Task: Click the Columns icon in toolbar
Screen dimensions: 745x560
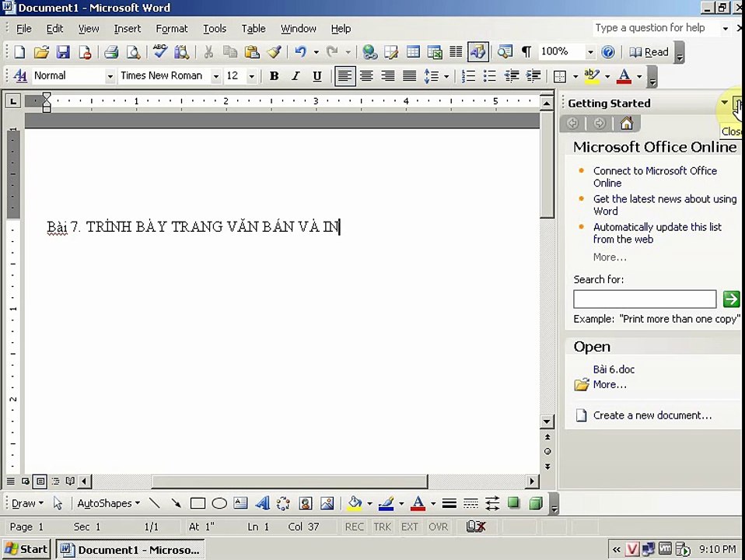Action: [x=456, y=52]
